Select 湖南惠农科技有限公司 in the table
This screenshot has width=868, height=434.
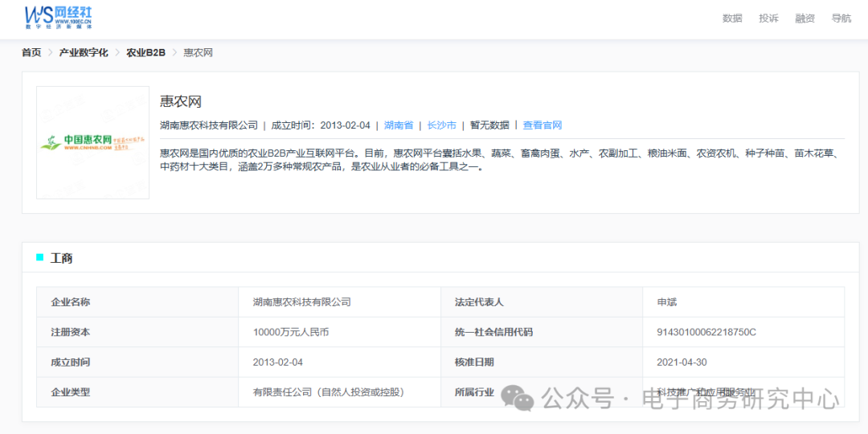pyautogui.click(x=301, y=302)
